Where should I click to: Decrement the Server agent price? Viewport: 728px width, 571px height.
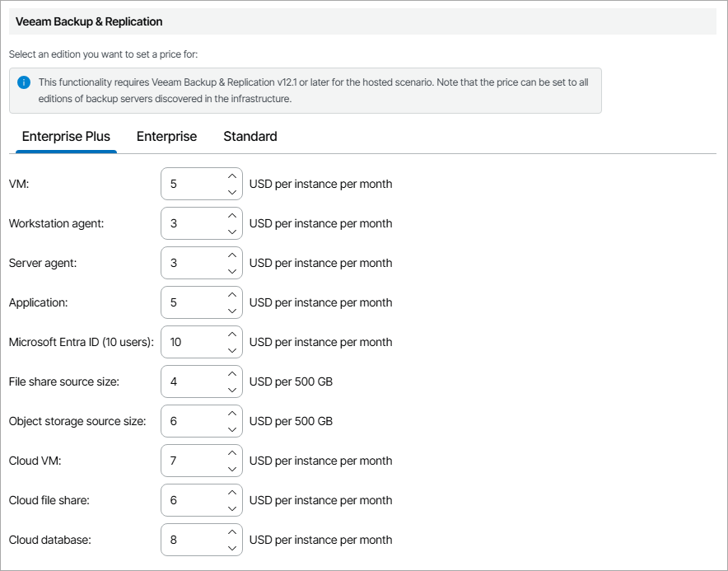pos(231,271)
